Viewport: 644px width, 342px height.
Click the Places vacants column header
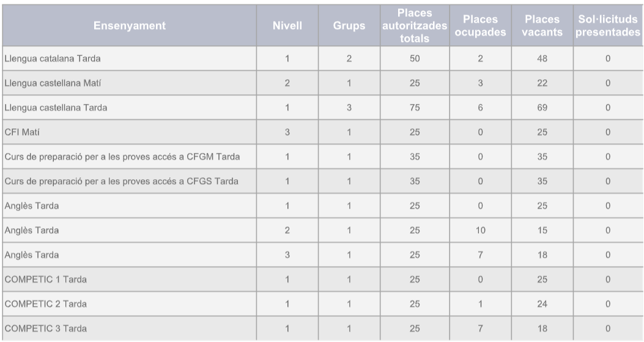pos(542,26)
